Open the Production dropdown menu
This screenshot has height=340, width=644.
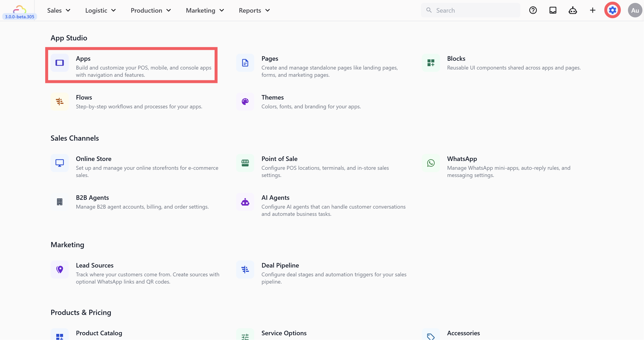pyautogui.click(x=151, y=10)
